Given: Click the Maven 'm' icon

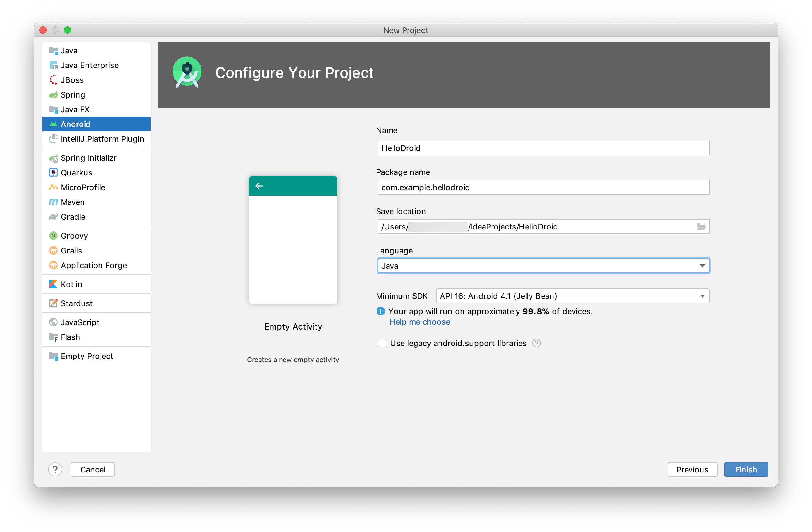Looking at the screenshot, I should coord(53,202).
